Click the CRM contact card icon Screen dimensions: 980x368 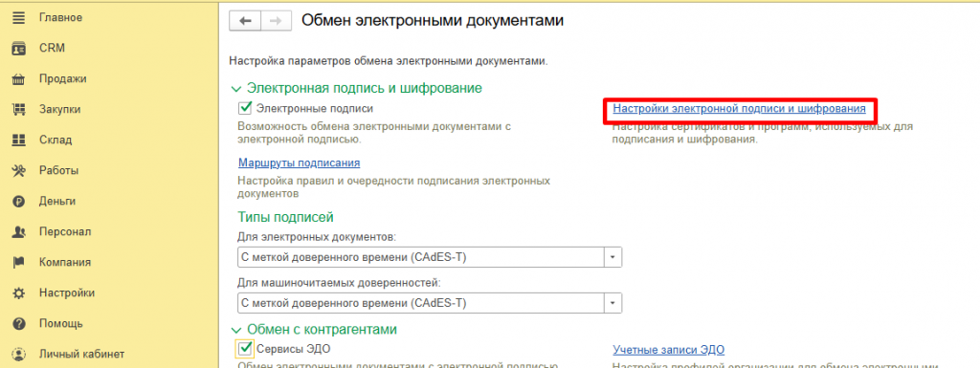point(19,49)
